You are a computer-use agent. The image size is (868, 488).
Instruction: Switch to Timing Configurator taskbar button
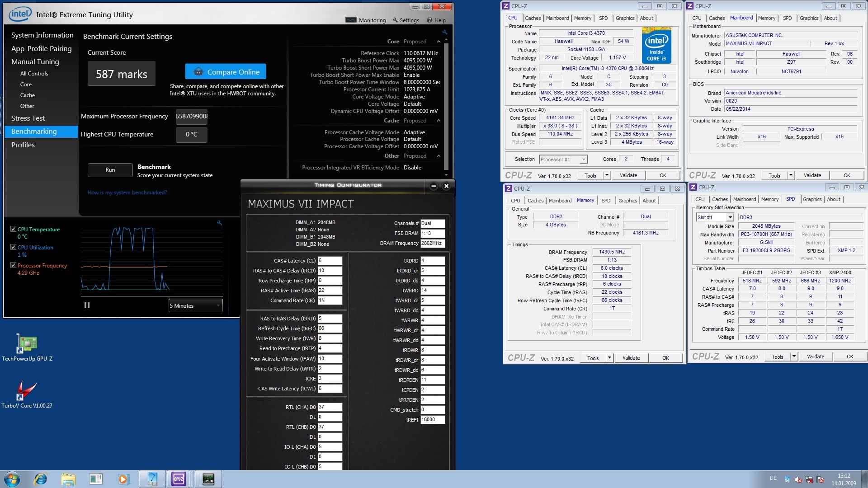click(x=208, y=479)
